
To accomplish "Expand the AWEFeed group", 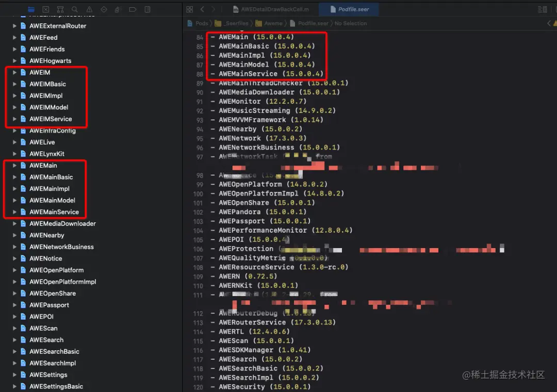I will pos(14,38).
